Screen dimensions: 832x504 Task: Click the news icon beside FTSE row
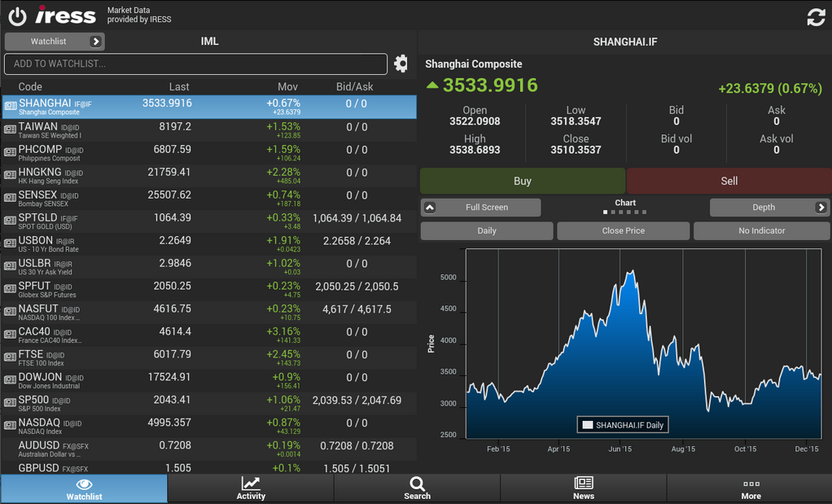(x=10, y=357)
